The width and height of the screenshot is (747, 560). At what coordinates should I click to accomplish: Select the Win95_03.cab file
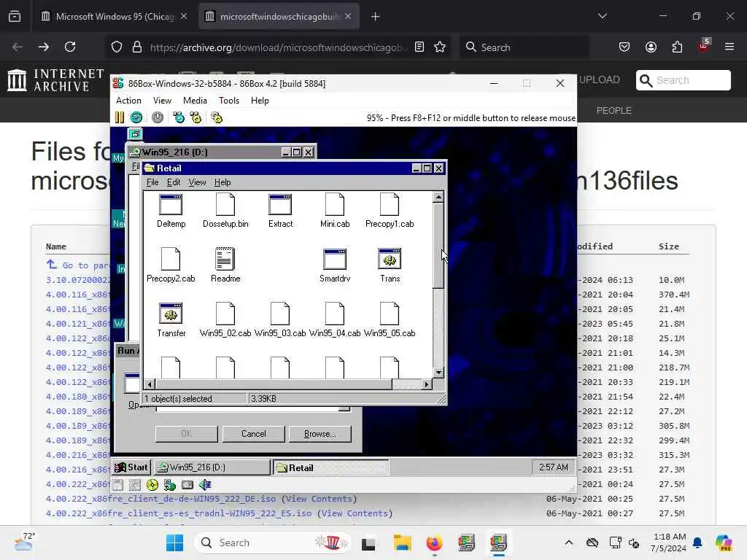(280, 320)
